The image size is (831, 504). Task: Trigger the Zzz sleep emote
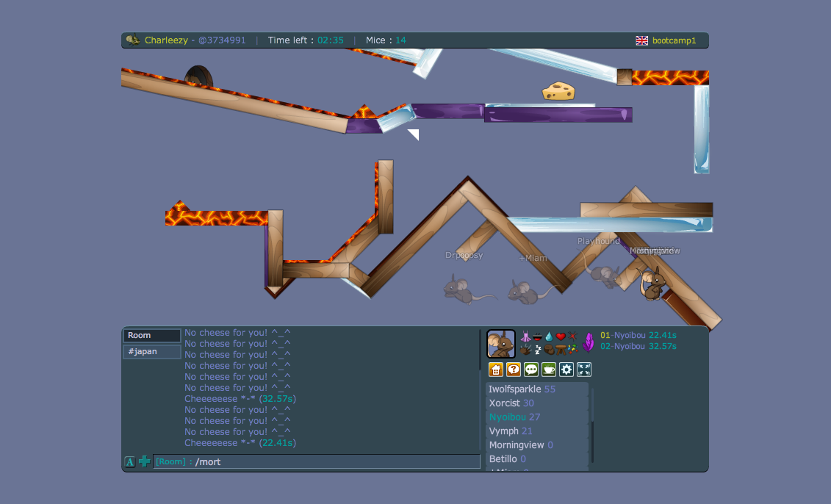[537, 349]
